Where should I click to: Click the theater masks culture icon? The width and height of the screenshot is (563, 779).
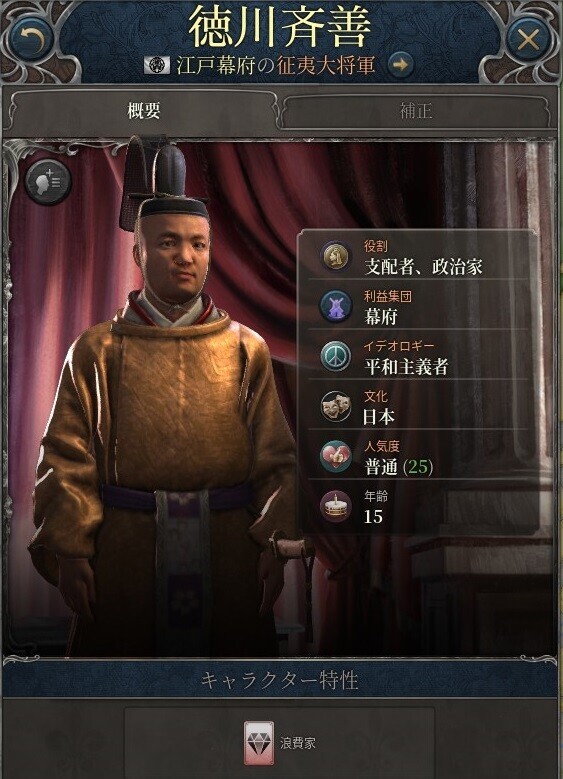[x=335, y=406]
